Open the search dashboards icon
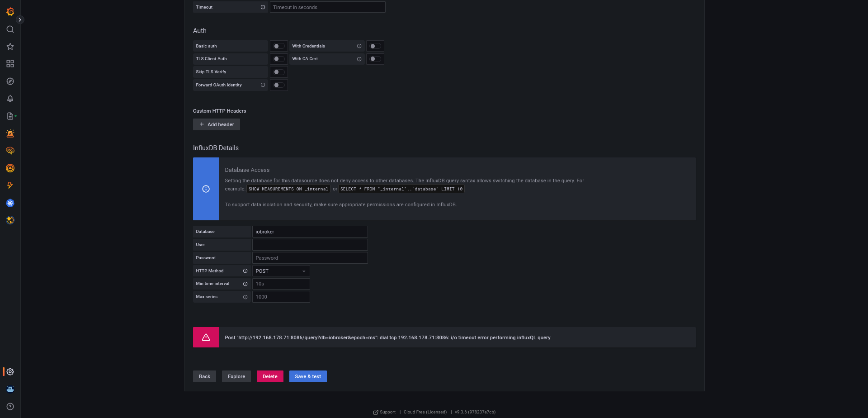The width and height of the screenshot is (868, 418). click(x=10, y=29)
